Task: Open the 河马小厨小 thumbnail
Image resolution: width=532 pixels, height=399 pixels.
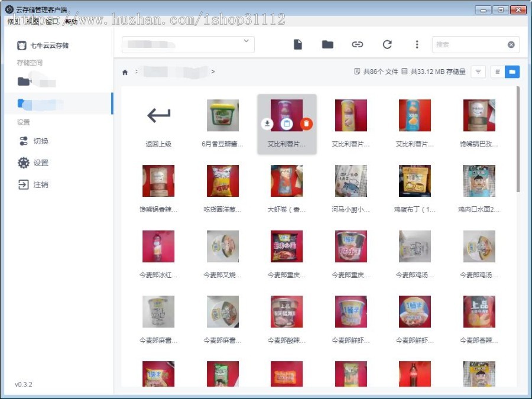Action: 351,181
